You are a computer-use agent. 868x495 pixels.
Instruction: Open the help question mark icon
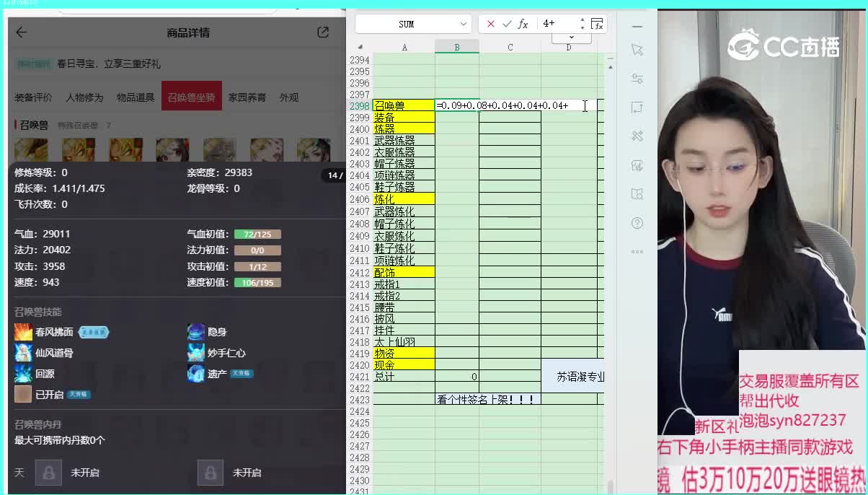pos(637,223)
